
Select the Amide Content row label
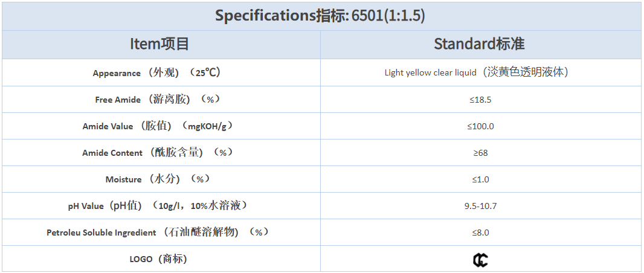click(158, 153)
